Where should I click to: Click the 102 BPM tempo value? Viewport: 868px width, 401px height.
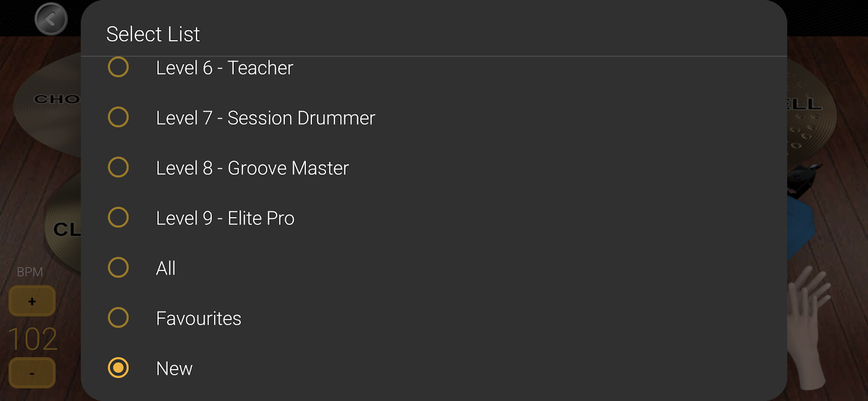pyautogui.click(x=33, y=339)
